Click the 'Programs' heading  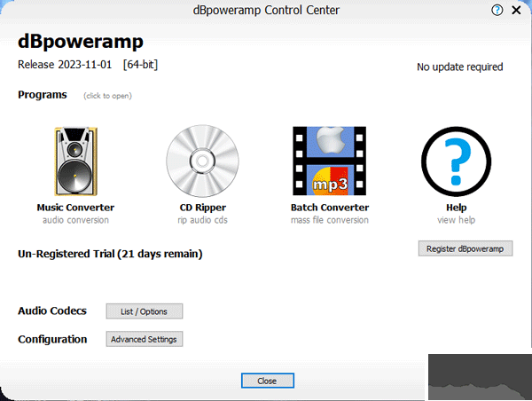[x=43, y=95]
